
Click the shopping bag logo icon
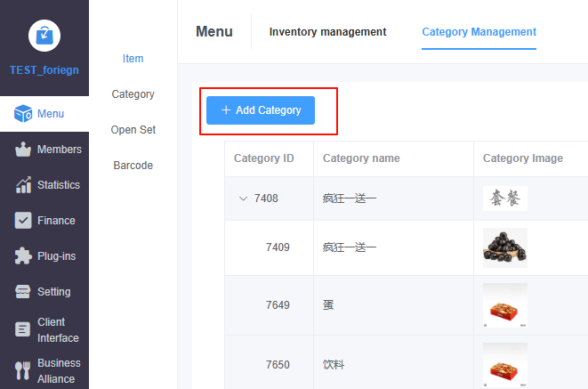(x=44, y=35)
